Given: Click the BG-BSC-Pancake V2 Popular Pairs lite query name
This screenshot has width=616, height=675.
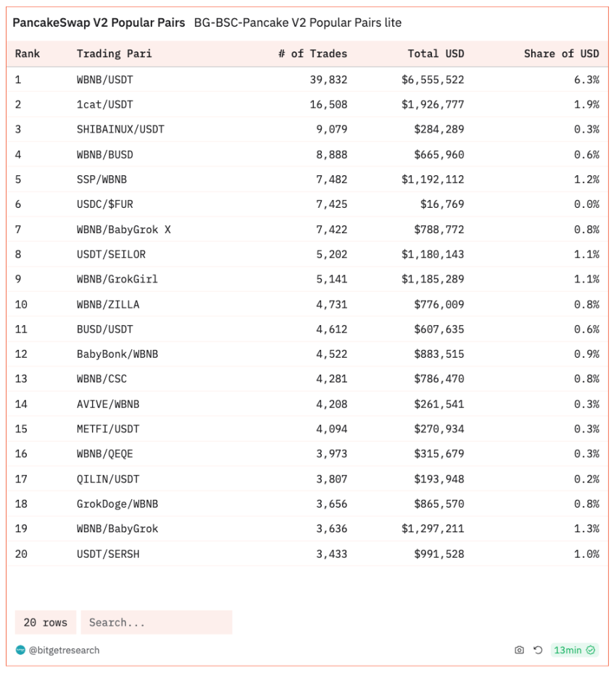Looking at the screenshot, I should pos(297,22).
